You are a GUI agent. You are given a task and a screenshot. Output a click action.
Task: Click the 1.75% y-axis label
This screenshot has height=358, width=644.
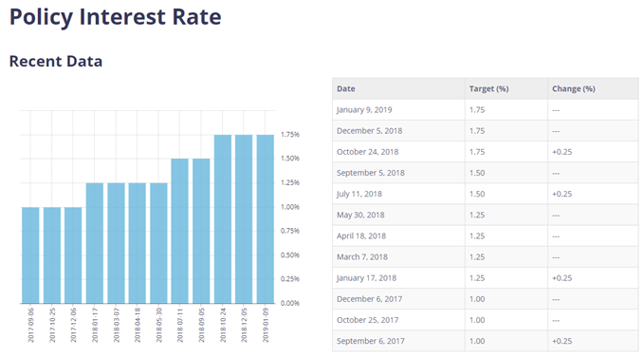(x=290, y=135)
